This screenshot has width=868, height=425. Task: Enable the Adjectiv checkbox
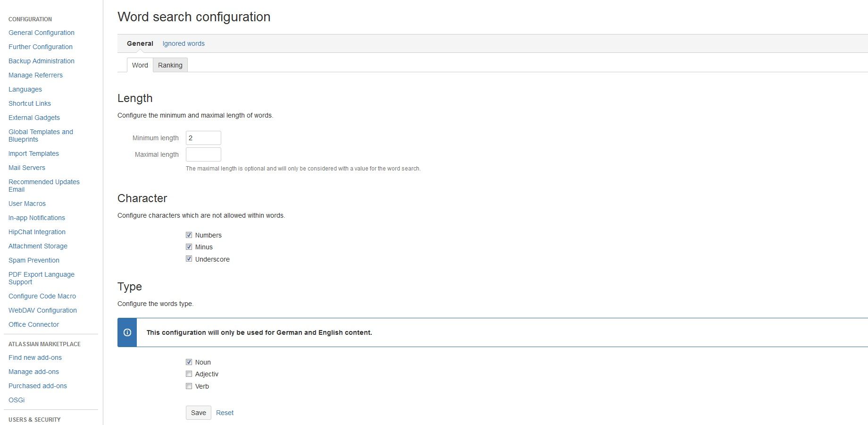[x=189, y=374]
